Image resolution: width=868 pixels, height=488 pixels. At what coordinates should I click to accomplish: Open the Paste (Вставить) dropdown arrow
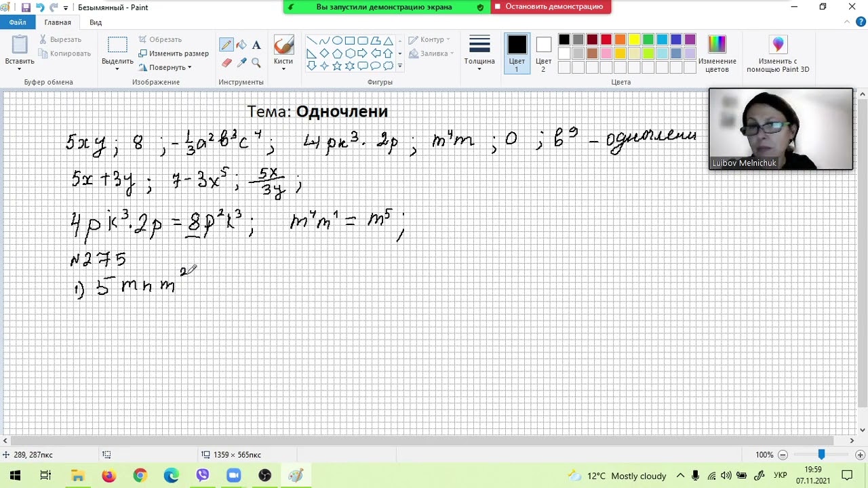(x=20, y=68)
